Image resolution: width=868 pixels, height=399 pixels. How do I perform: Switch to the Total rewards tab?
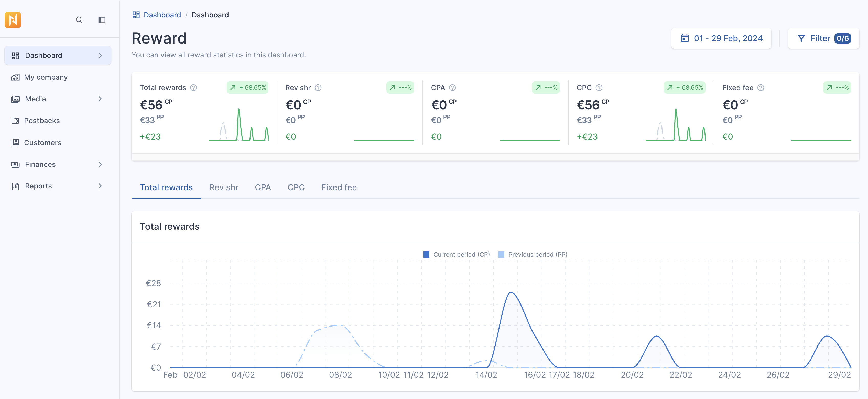point(166,187)
